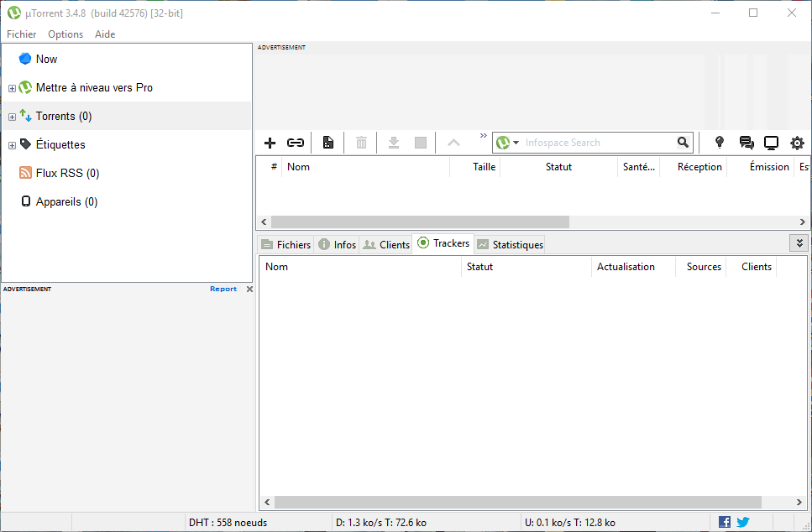
Task: Switch to the Statistiques tab
Action: coord(510,244)
